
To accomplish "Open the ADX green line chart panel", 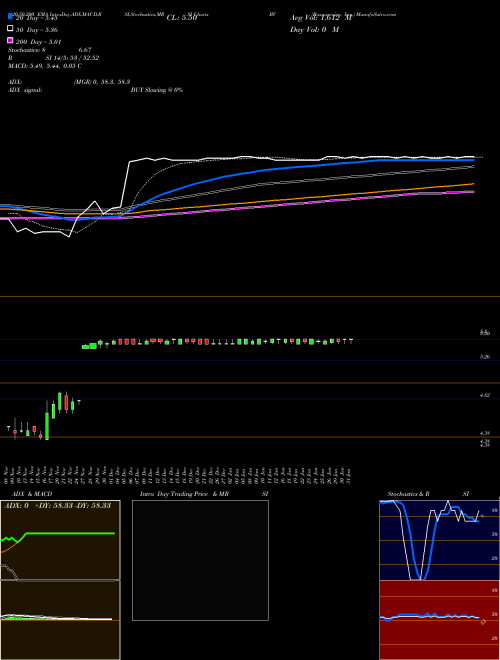I will point(60,540).
